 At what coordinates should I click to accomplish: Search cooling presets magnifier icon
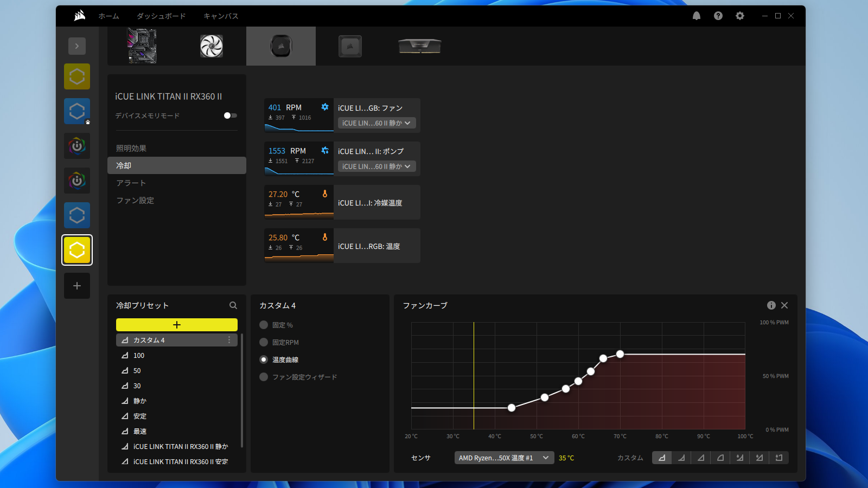point(233,305)
